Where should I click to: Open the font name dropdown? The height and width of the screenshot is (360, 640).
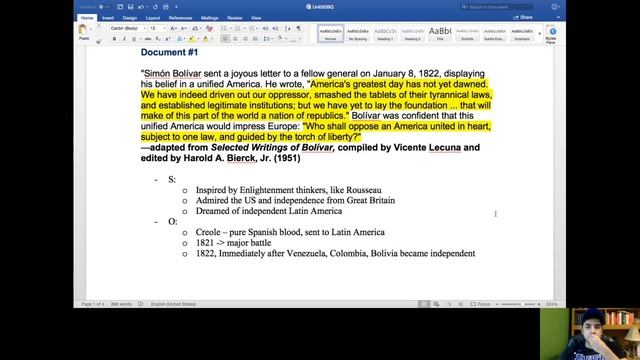tap(144, 28)
